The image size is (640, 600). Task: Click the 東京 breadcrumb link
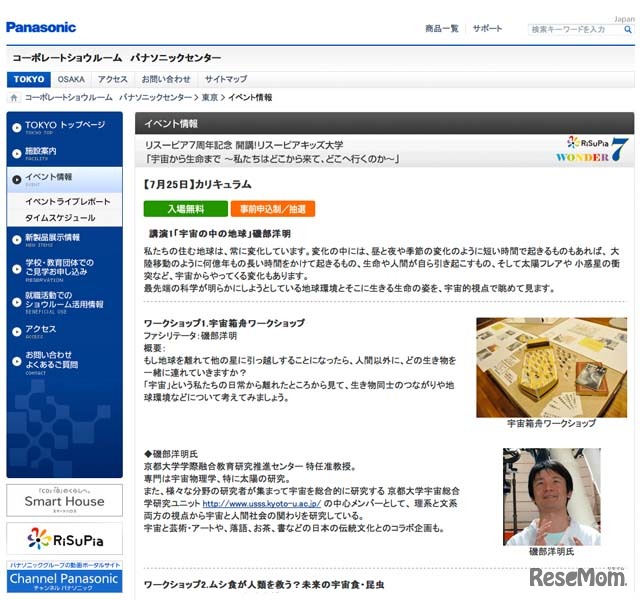point(210,98)
